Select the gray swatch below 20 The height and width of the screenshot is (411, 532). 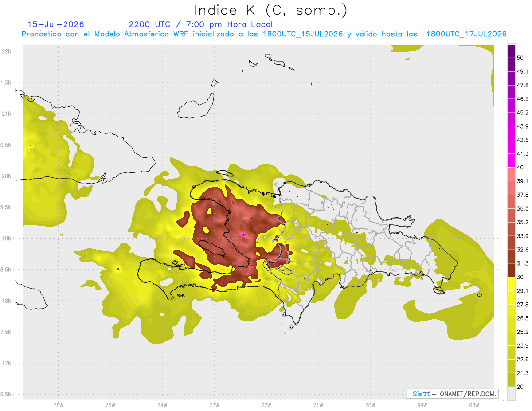(x=511, y=394)
